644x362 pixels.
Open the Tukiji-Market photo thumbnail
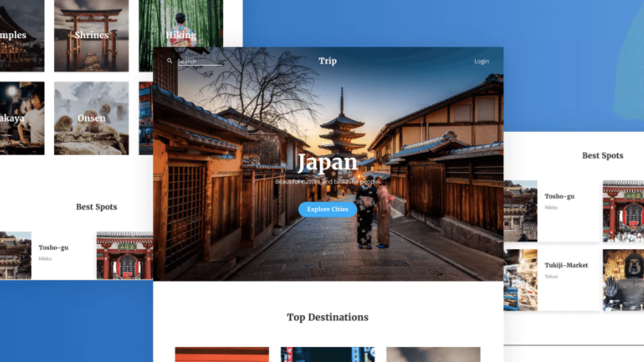[x=520, y=279]
